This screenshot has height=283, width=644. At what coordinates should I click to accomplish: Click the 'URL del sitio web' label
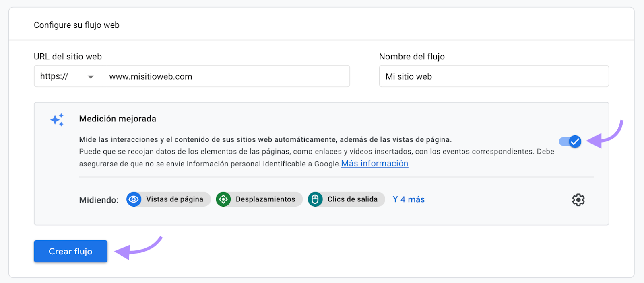click(68, 57)
